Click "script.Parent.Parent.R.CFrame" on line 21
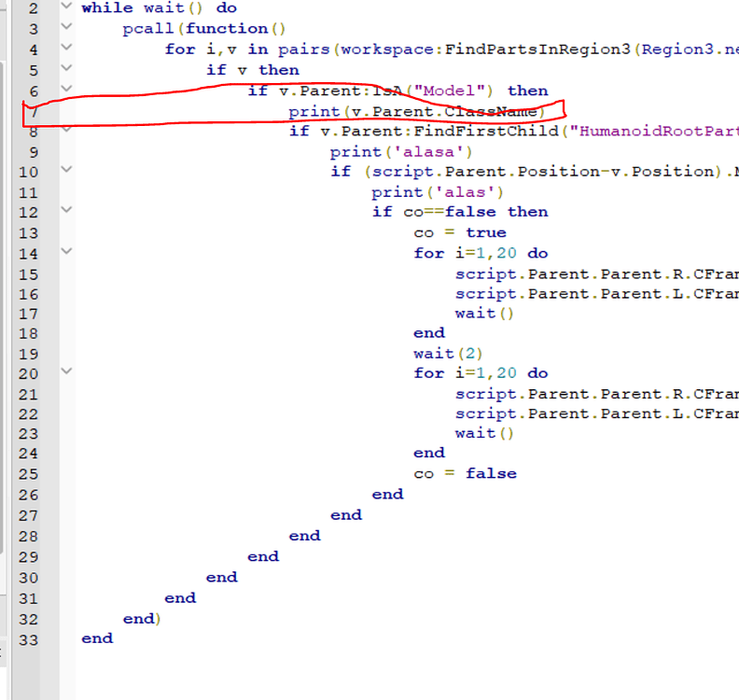This screenshot has height=700, width=739. (596, 394)
